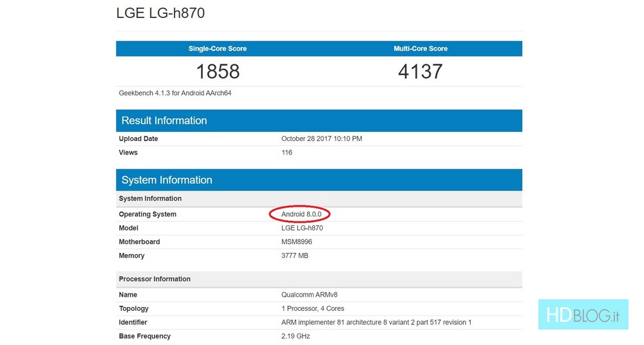Viewport: 644px width, 345px height.
Task: Select the ARM implementer 81 identifier value
Action: tap(376, 322)
